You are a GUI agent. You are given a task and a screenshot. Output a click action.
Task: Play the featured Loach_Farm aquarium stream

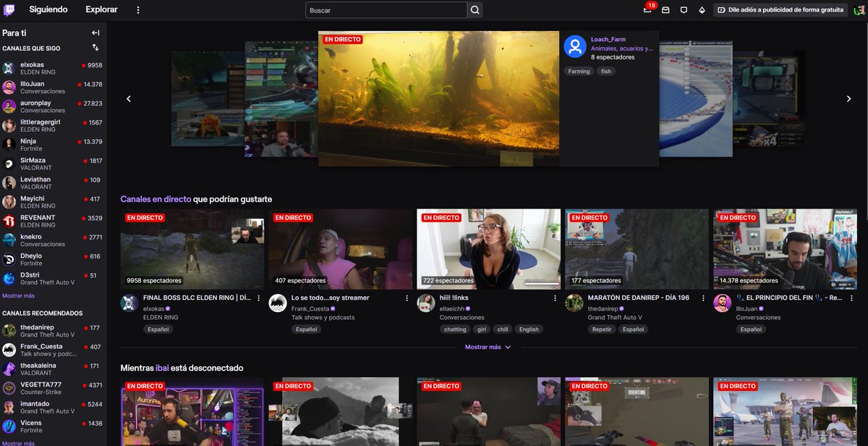click(438, 98)
